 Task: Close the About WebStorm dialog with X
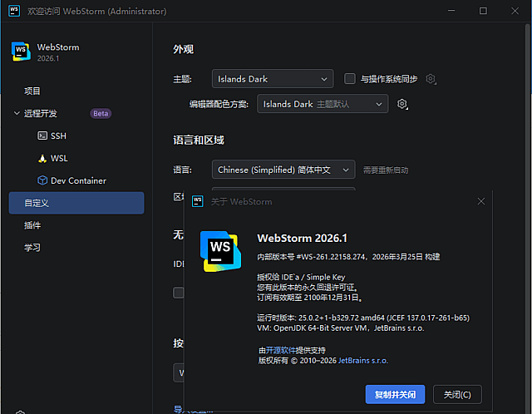coord(481,201)
